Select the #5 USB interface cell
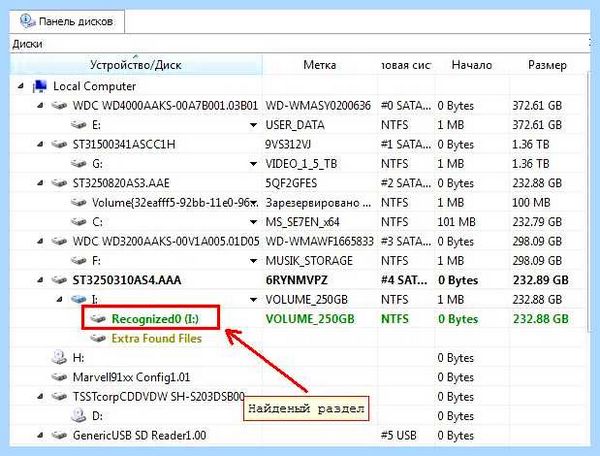This screenshot has height=456, width=600. point(399,435)
